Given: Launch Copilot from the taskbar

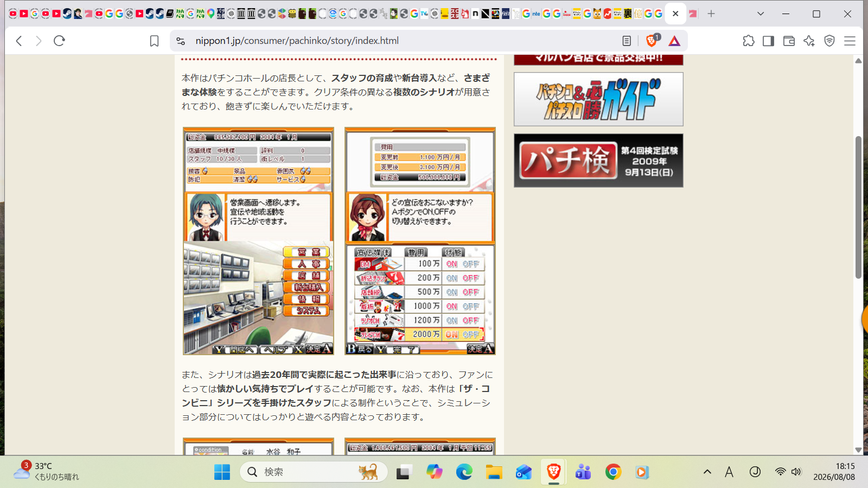Looking at the screenshot, I should 434,472.
